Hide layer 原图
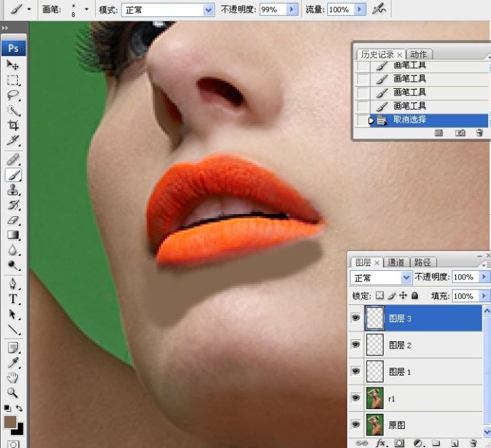 [355, 425]
